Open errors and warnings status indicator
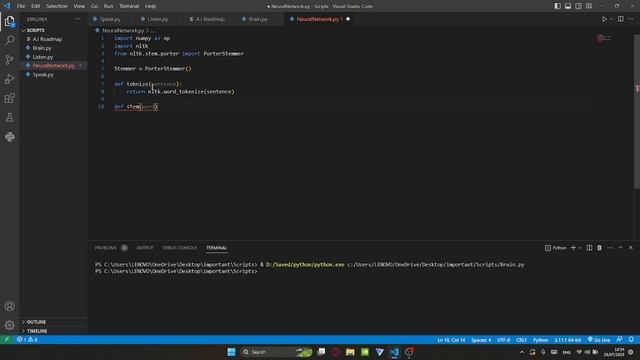Screen dimensions: 640x360 pos(27,340)
